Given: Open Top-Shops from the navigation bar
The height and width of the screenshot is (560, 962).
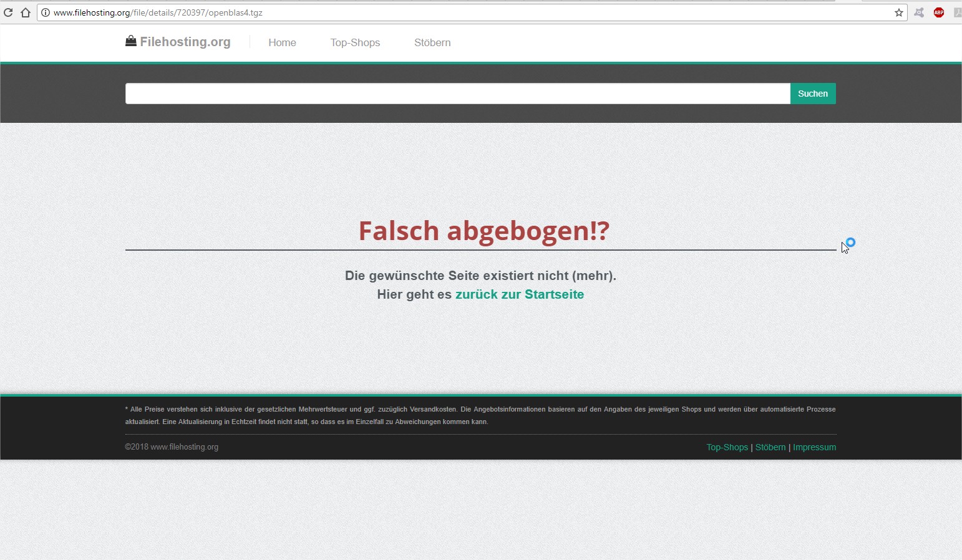Looking at the screenshot, I should [355, 42].
